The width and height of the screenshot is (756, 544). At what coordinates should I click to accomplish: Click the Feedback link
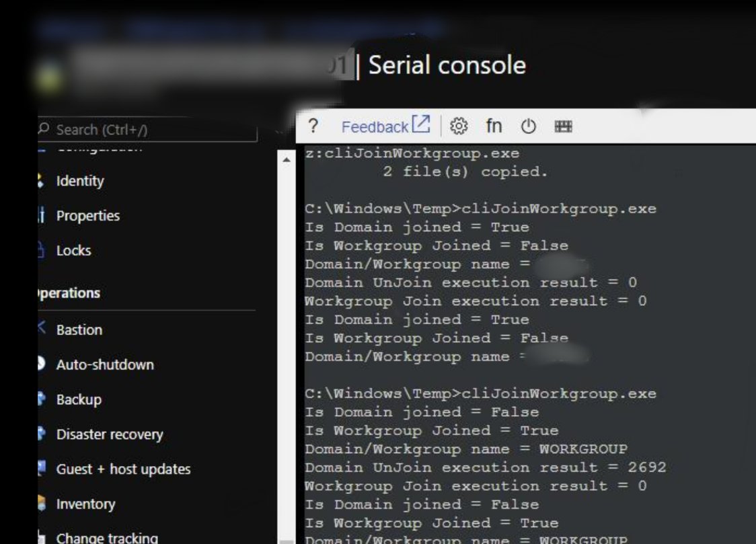pyautogui.click(x=385, y=126)
